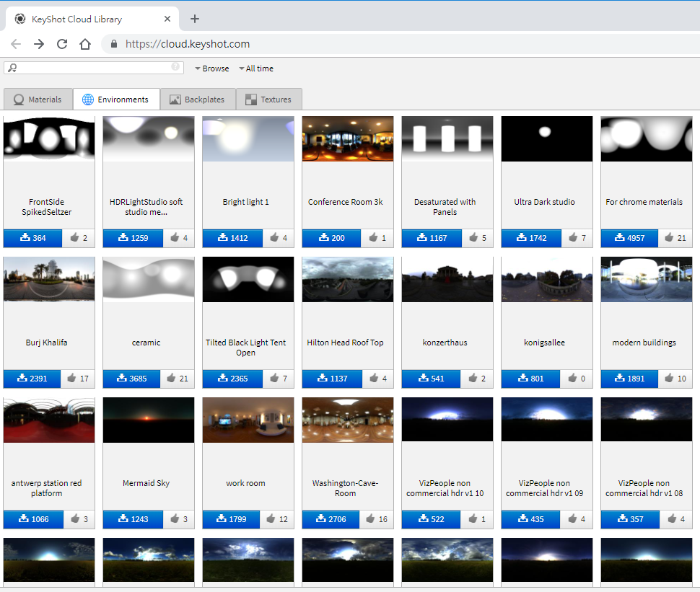Like the Bright light 1 environment
Viewport: 700px width, 592px height.
point(279,238)
